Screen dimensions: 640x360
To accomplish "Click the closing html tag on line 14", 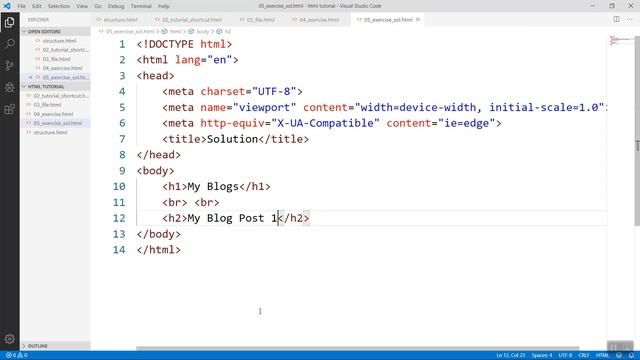I will click(159, 250).
